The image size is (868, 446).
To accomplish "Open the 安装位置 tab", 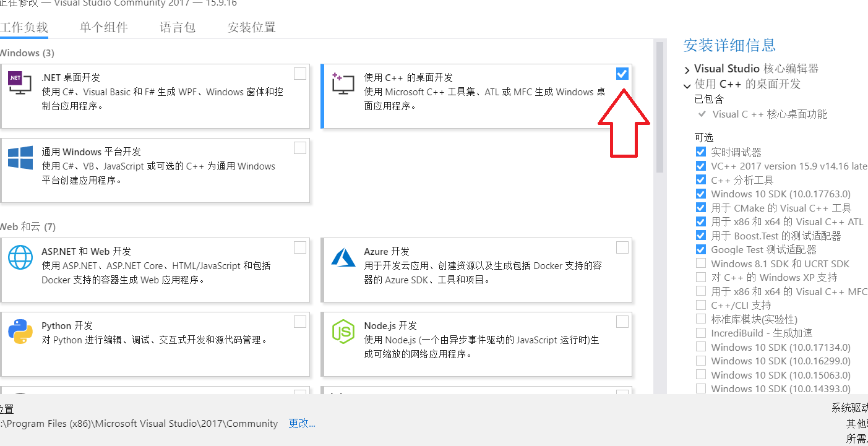I will click(x=252, y=27).
